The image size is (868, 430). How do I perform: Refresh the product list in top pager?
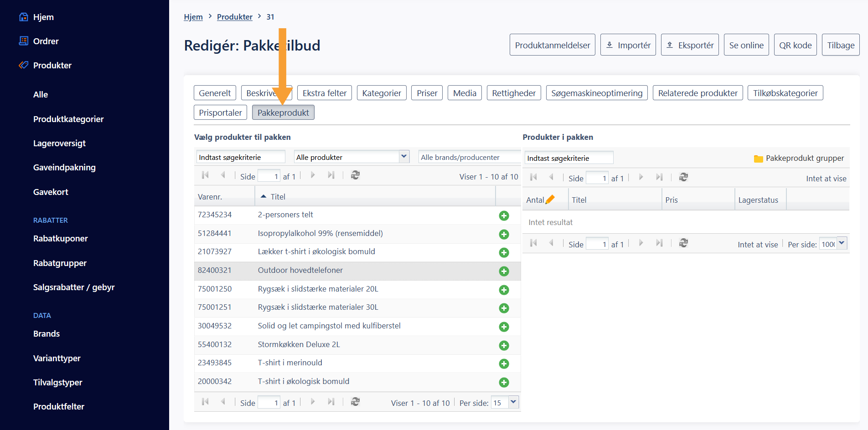pyautogui.click(x=355, y=175)
